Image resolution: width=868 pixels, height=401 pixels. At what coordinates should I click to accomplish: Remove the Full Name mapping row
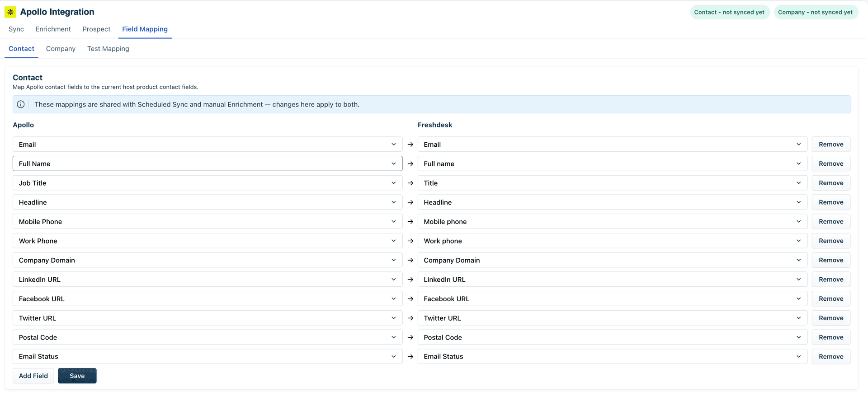pos(831,163)
